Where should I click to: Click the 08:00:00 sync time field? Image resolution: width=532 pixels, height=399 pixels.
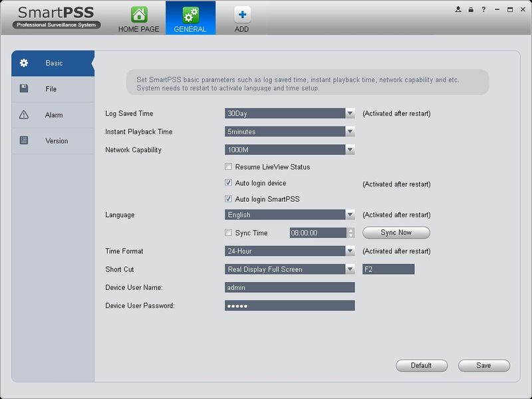tap(319, 233)
